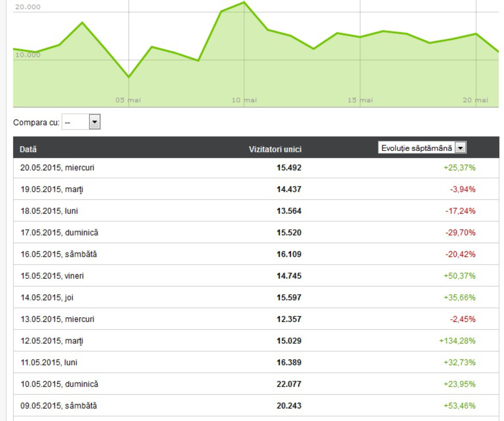Click the '20.000' chart y-axis label

coord(28,7)
